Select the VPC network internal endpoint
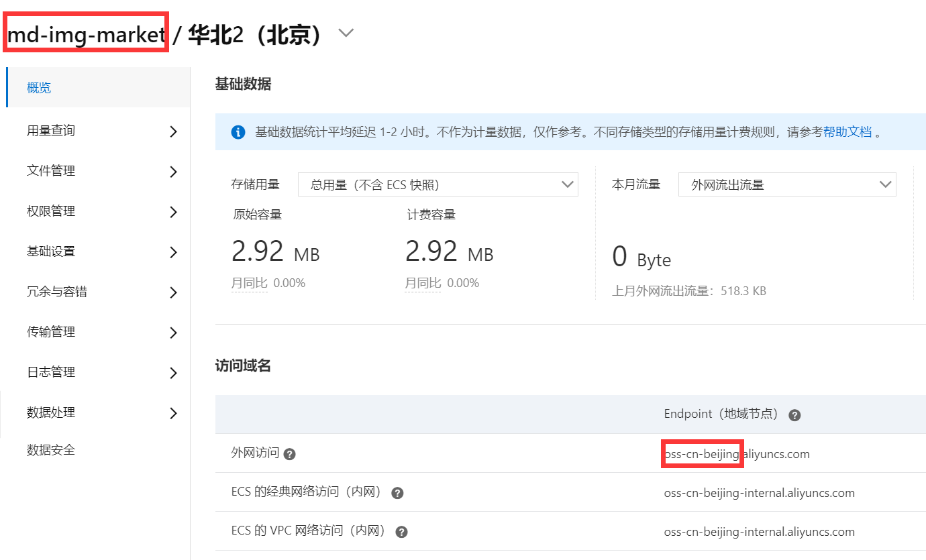Image resolution: width=926 pixels, height=560 pixels. click(760, 532)
